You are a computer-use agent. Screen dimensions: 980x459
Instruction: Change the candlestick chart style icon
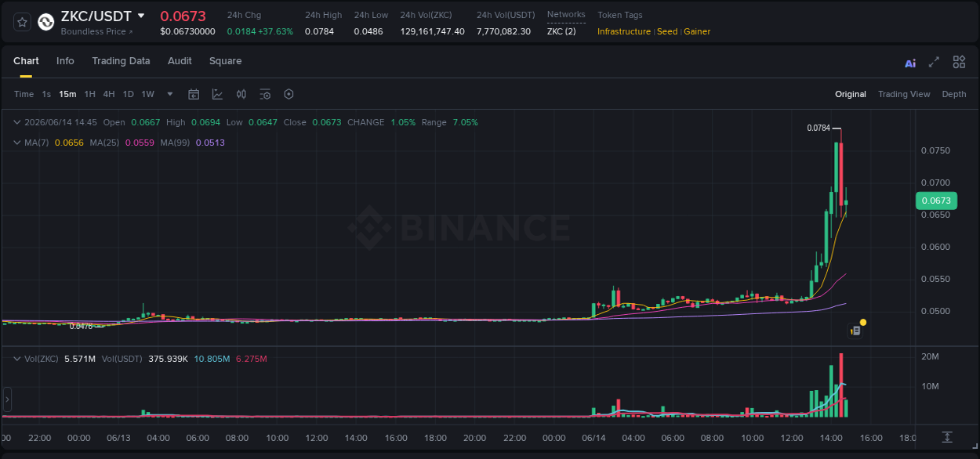point(241,94)
